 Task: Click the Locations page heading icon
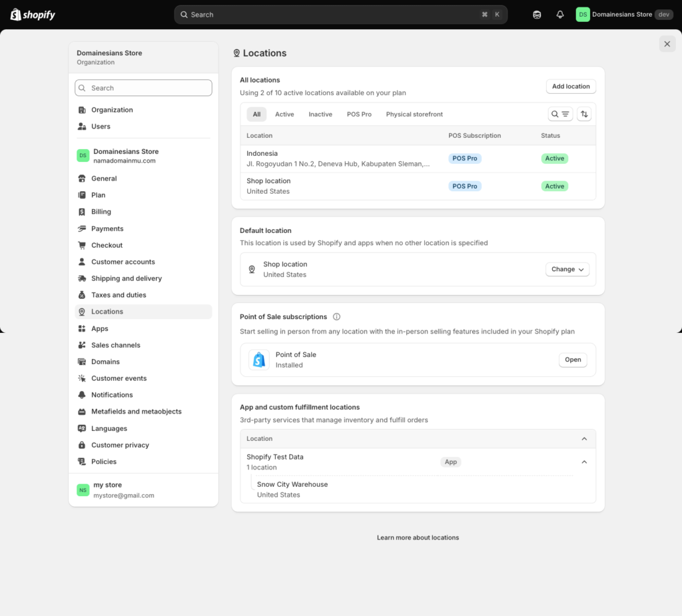236,53
